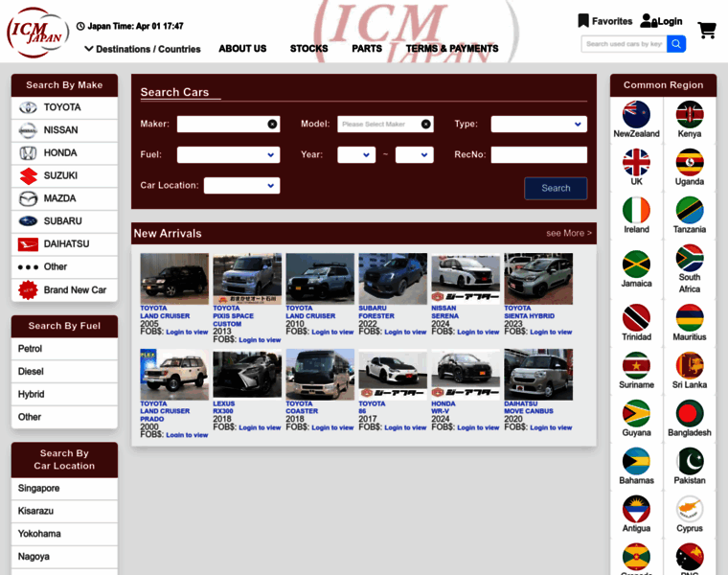Viewport: 728px width, 575px height.
Task: Select the Daihatsu make logo
Action: tap(28, 244)
